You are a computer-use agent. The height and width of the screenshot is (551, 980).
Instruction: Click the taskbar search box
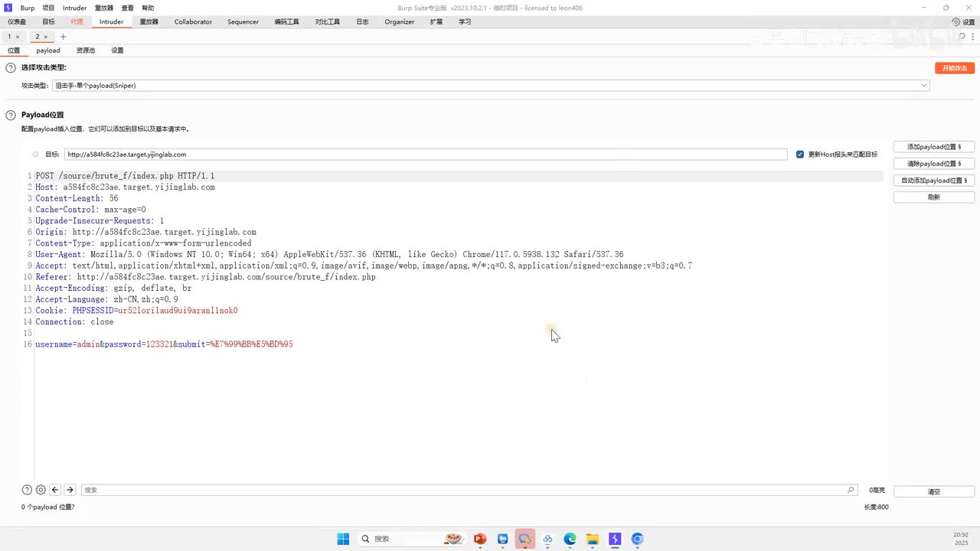pos(411,539)
